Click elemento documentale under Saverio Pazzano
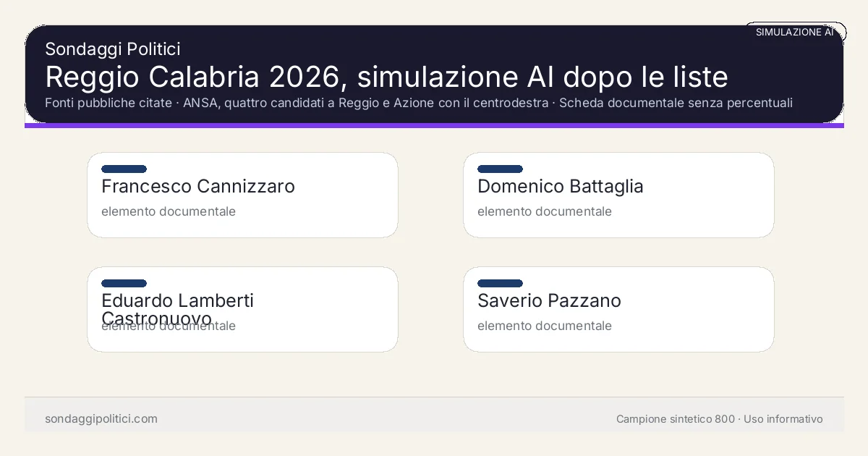This screenshot has width=868, height=456. point(544,326)
